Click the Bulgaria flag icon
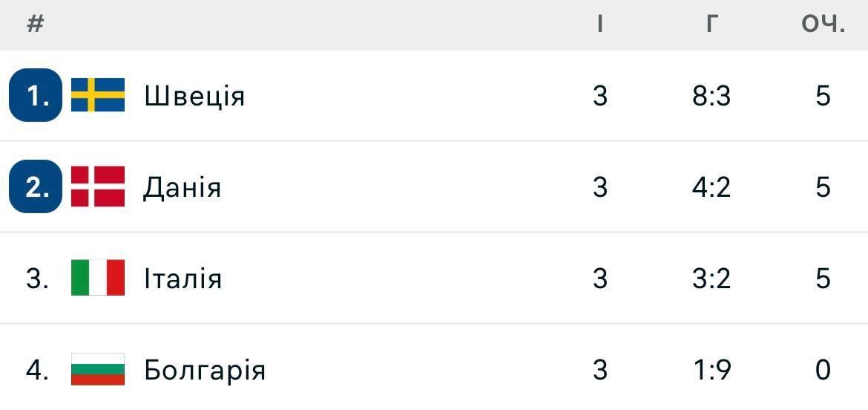868x410 pixels. tap(98, 369)
